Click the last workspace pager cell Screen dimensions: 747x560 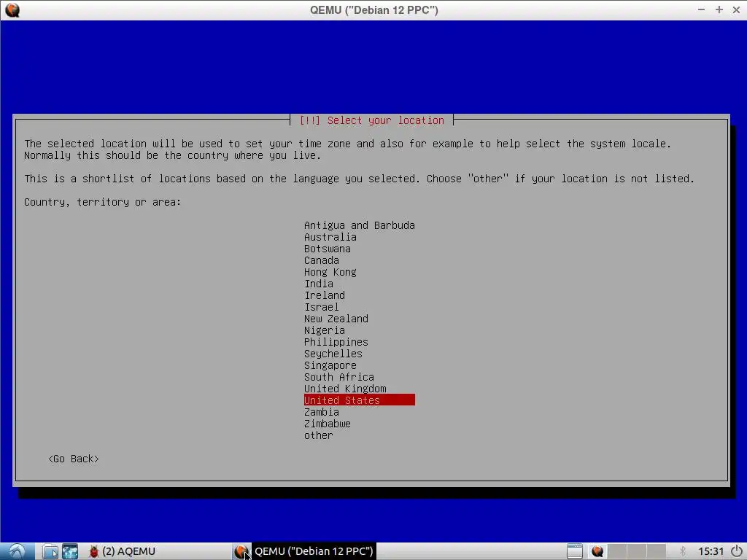[656, 551]
